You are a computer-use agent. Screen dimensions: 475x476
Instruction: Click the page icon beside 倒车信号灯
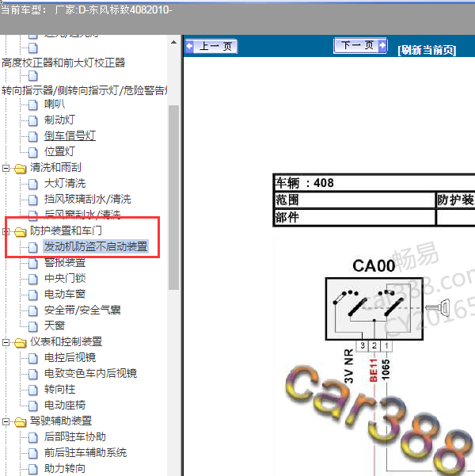click(x=33, y=136)
